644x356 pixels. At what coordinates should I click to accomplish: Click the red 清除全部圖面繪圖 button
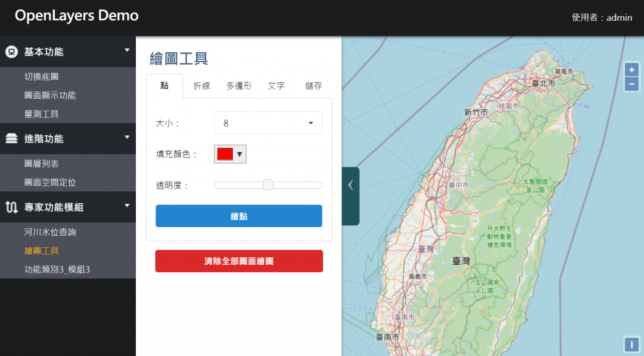[x=239, y=261]
